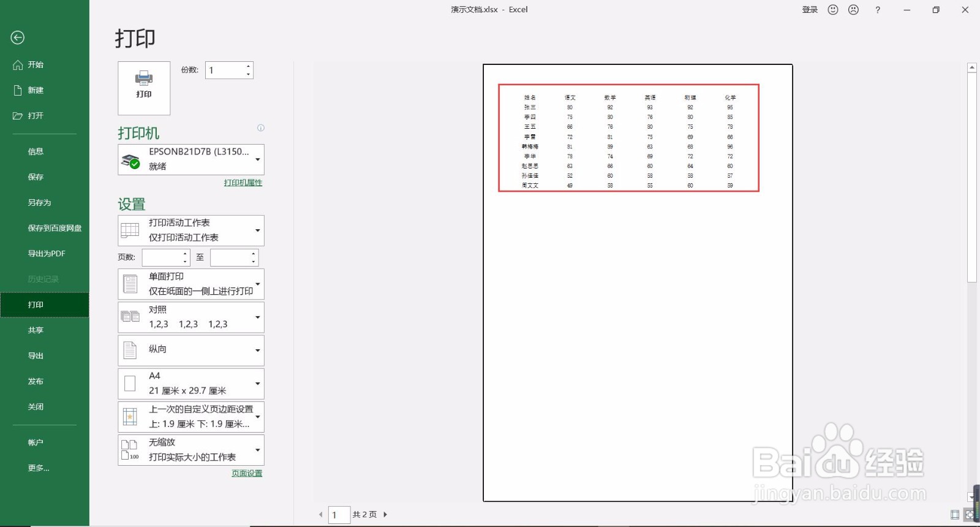This screenshot has width=980, height=527.
Task: Increase the starting page number
Action: (x=186, y=253)
